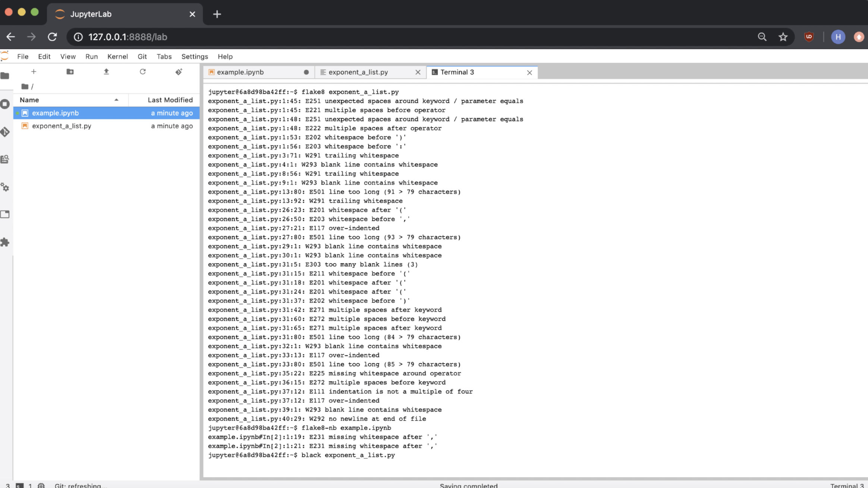Viewport: 868px width, 488px height.
Task: Open the Git sidebar panel
Action: [5, 132]
